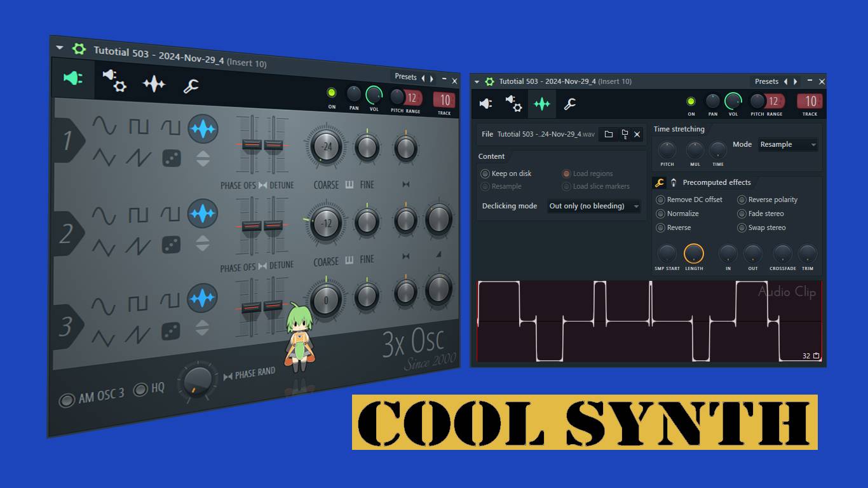This screenshot has width=868, height=488.
Task: Switch to plugin tab in 3x Osc window
Action: tap(73, 78)
